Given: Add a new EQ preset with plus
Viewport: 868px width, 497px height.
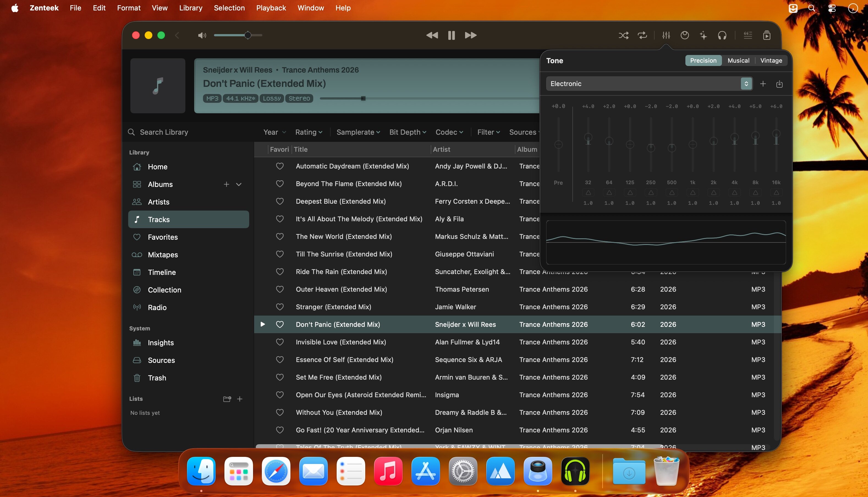Looking at the screenshot, I should (x=763, y=84).
